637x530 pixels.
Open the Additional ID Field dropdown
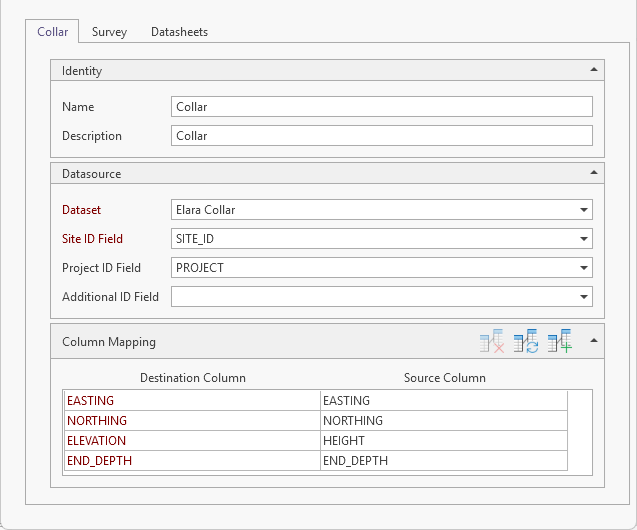582,297
